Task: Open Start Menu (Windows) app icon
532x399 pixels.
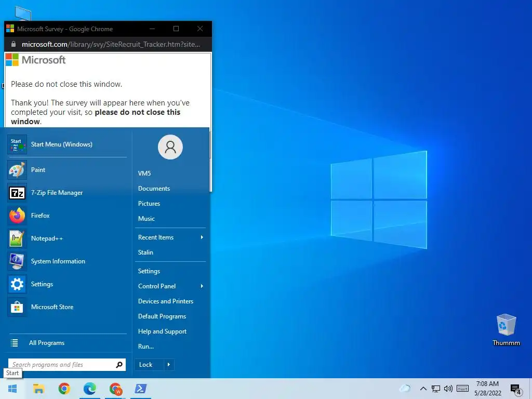Action: coord(17,144)
